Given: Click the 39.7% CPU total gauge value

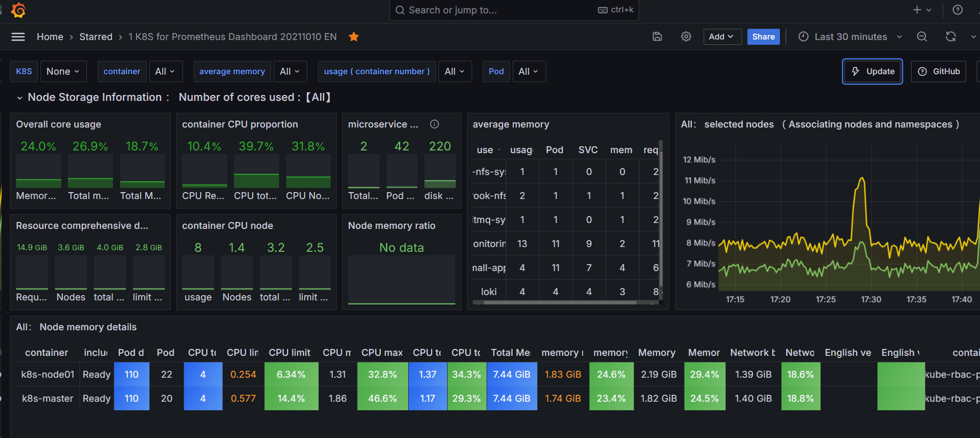Looking at the screenshot, I should click(256, 146).
